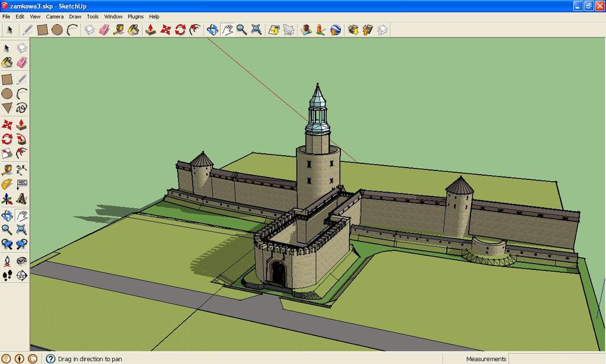Go to the Next camera view
Image resolution: width=606 pixels, height=364 pixels.
(22, 244)
